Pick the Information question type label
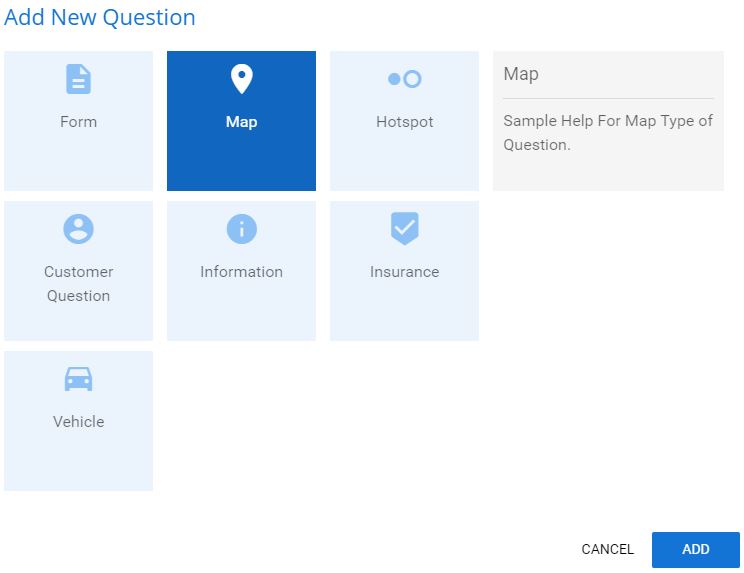Viewport: 744px width, 573px height. 242,272
